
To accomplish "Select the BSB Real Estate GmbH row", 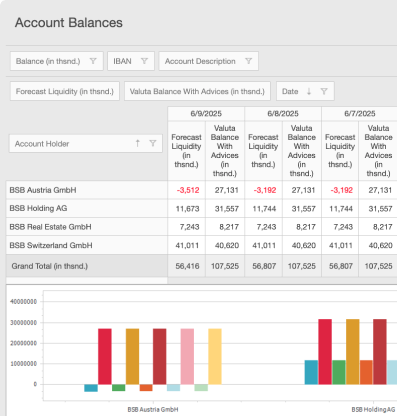I will tap(87, 227).
